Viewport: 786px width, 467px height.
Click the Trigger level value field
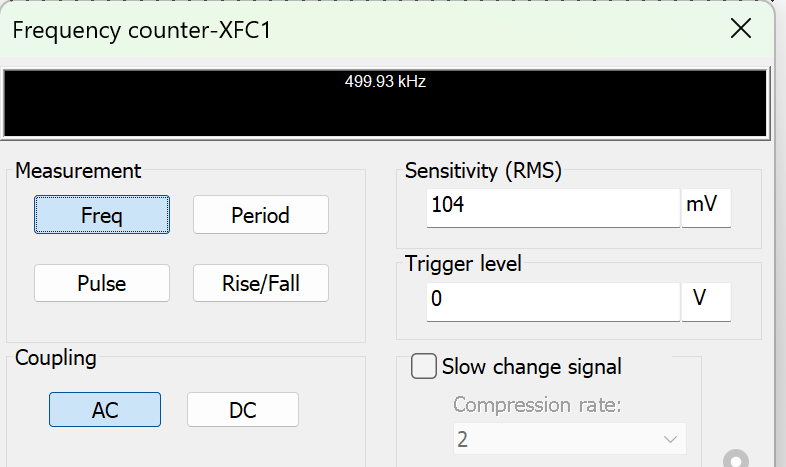pyautogui.click(x=553, y=300)
